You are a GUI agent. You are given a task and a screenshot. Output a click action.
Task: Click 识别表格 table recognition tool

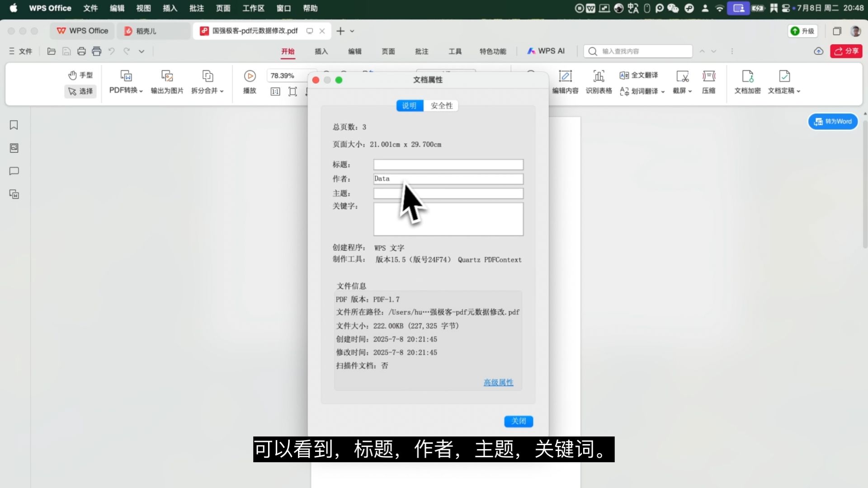[599, 82]
